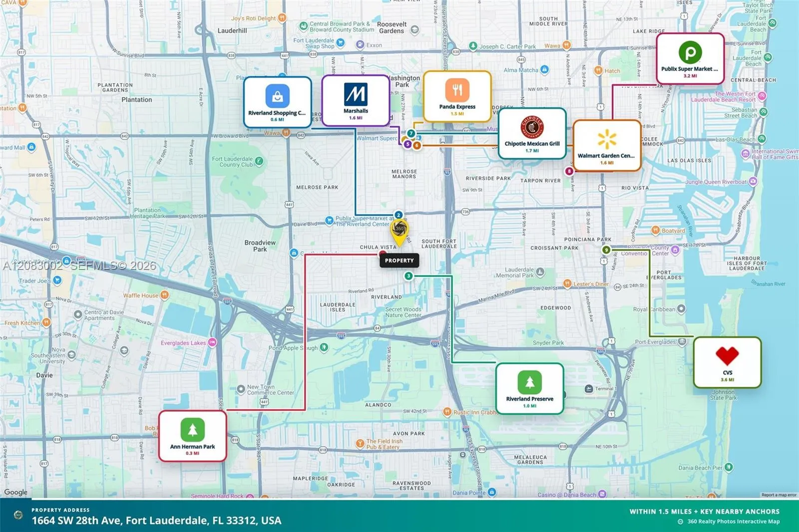
Task: Open the Riverland Shopping Center card icon
Action: pyautogui.click(x=278, y=95)
